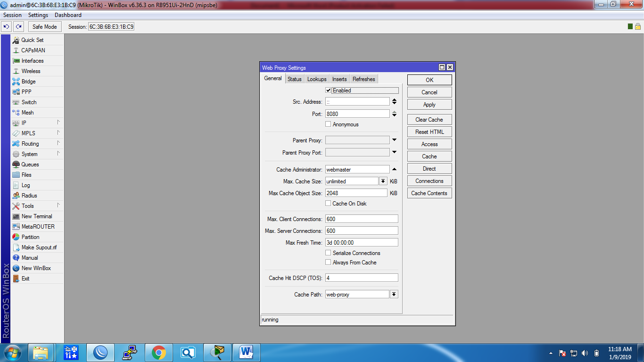
Task: Expand Parent Proxy Port field arrow
Action: pyautogui.click(x=394, y=152)
